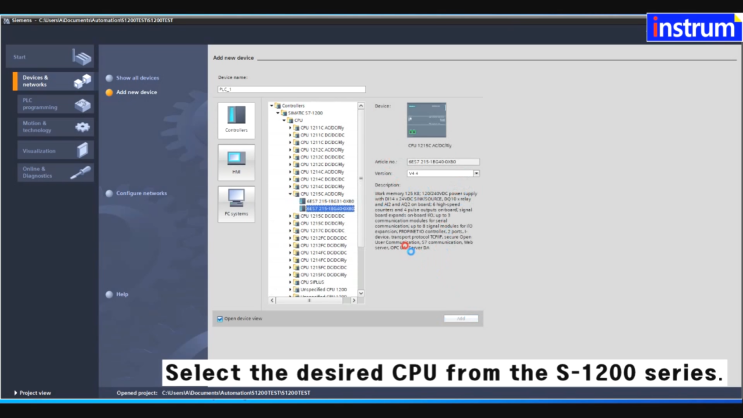
Task: Select CPU 1215FC DC/DC/Rly tree row
Action: click(x=322, y=274)
